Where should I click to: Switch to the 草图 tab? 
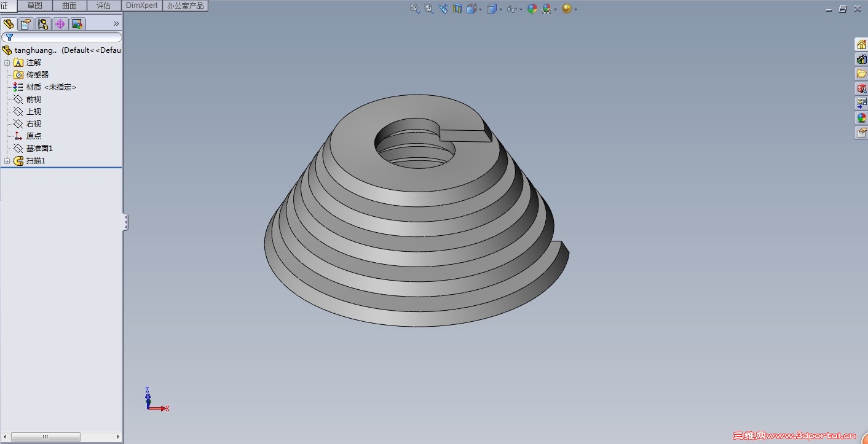(35, 6)
